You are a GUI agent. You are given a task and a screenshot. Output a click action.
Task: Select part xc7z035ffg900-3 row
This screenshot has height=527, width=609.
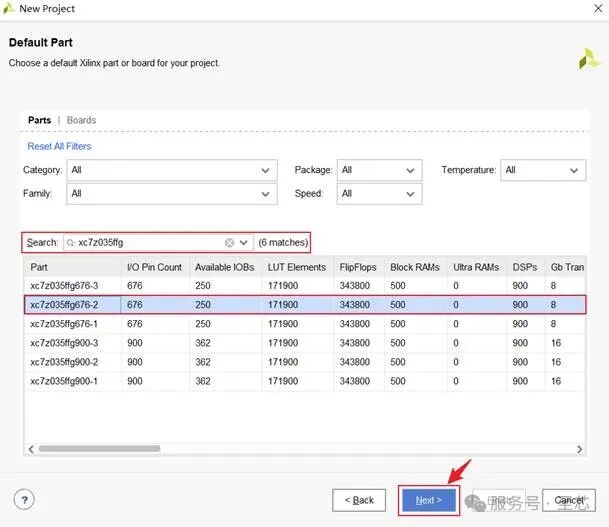pos(70,343)
